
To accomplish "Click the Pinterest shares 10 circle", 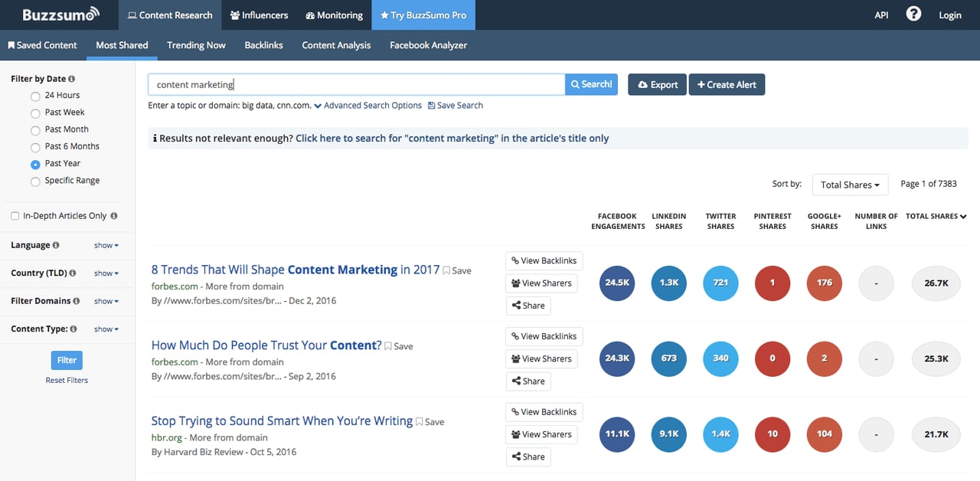I will coord(773,434).
